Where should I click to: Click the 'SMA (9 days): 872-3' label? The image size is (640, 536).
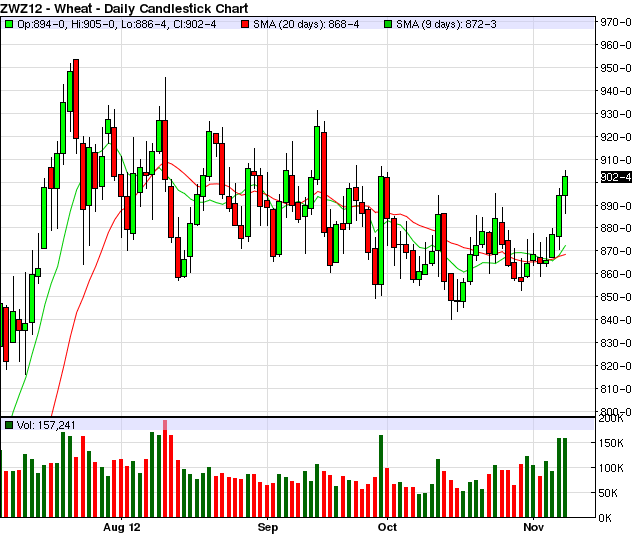click(x=446, y=24)
